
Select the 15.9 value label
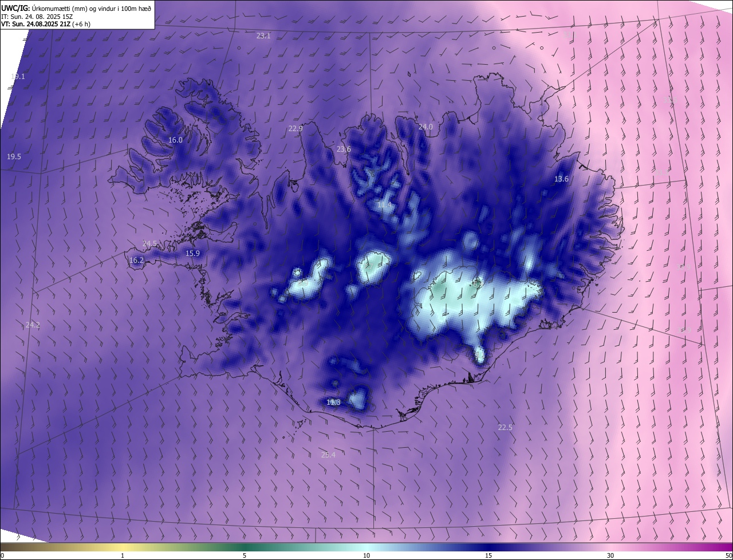point(192,254)
